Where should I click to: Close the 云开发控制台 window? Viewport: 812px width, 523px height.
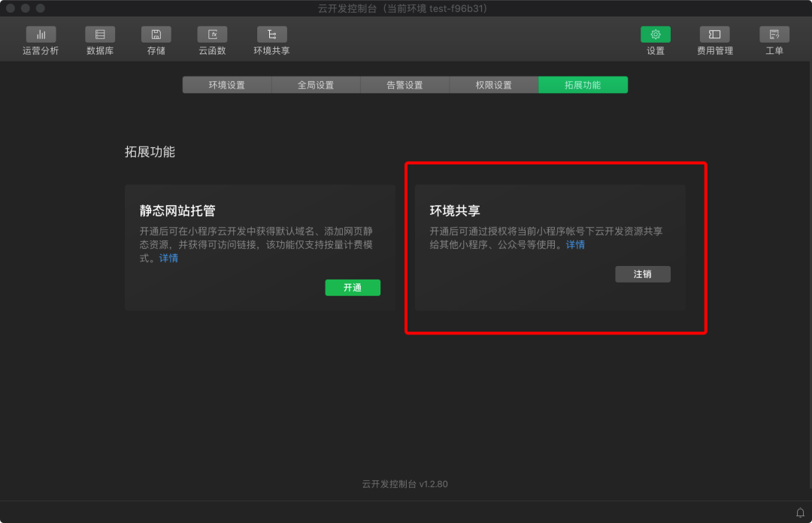tap(11, 8)
